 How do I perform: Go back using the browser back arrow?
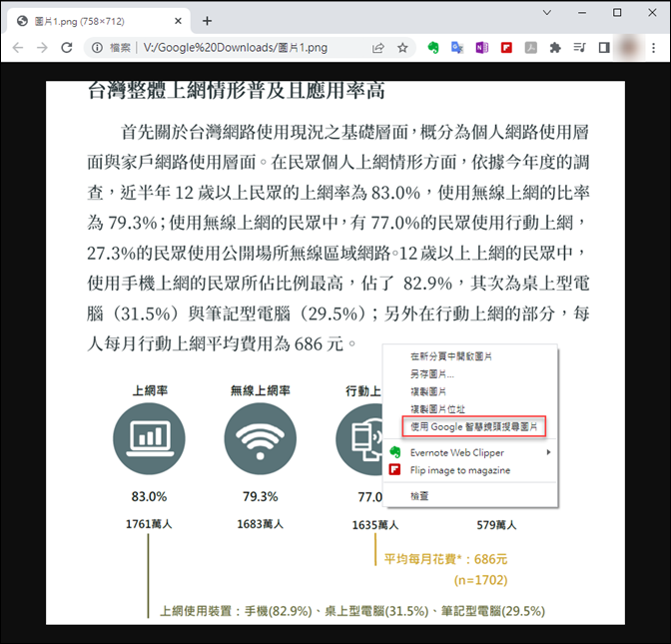[x=18, y=48]
